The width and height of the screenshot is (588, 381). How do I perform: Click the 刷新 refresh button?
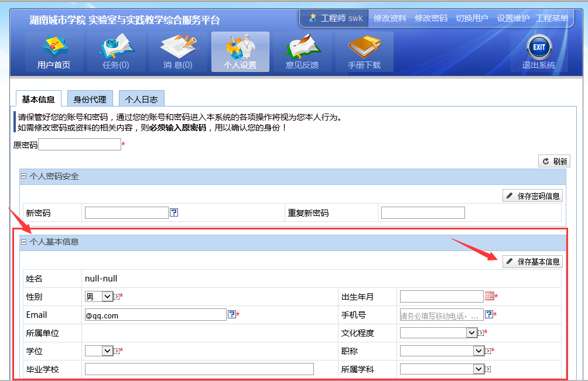pyautogui.click(x=554, y=162)
